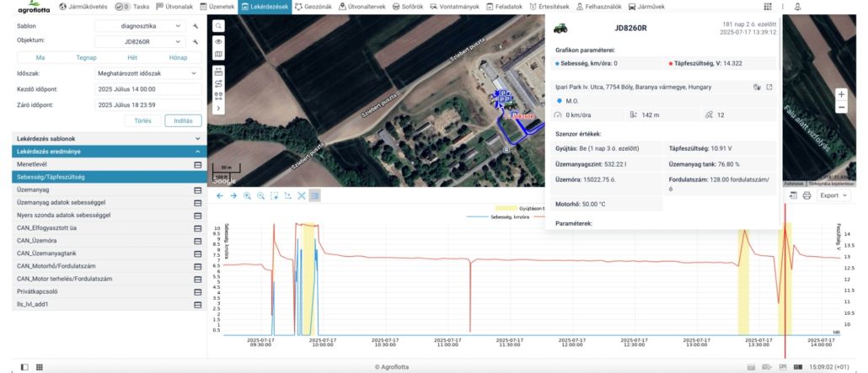Click the chart back arrow icon
Viewport: 868px width, 373px height.
[x=220, y=195]
